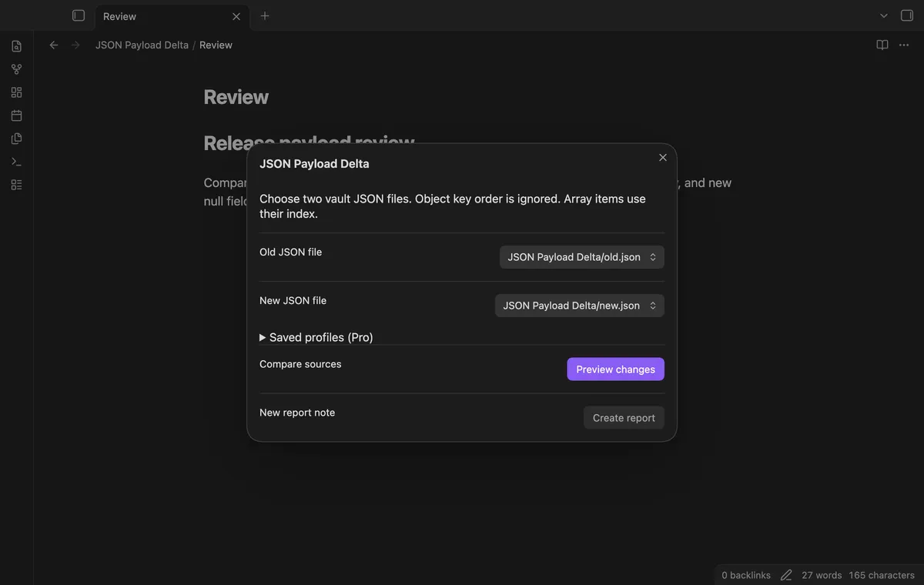Toggle the right sidebar icon
The height and width of the screenshot is (585, 924).
point(907,15)
